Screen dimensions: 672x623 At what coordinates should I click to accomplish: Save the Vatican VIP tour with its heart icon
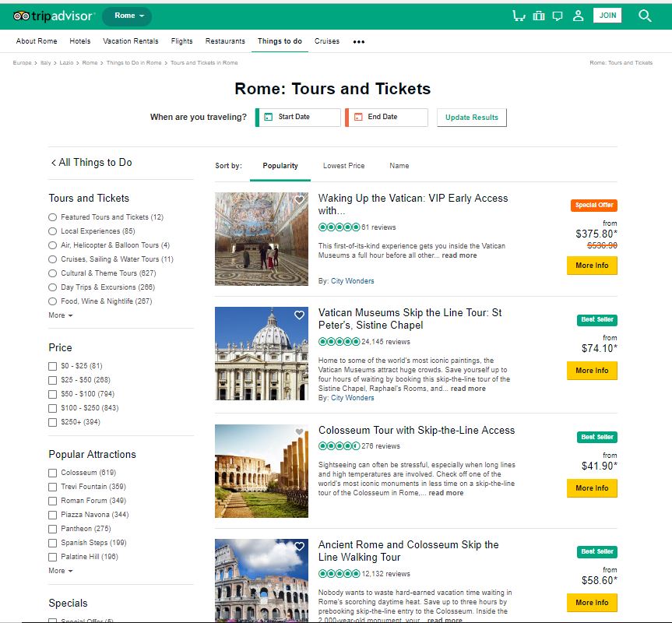pyautogui.click(x=299, y=200)
